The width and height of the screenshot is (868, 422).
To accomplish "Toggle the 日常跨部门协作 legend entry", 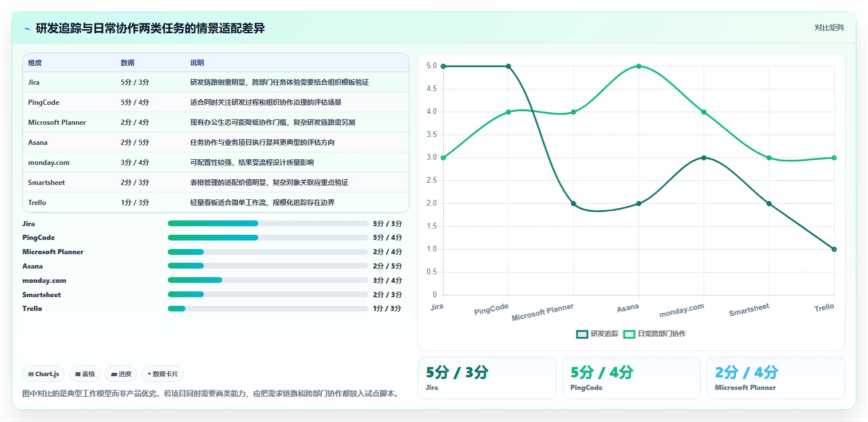I will [655, 334].
